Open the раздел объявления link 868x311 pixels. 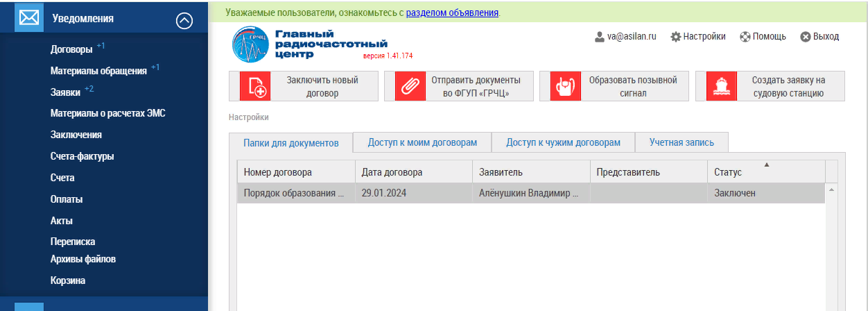[x=452, y=12]
